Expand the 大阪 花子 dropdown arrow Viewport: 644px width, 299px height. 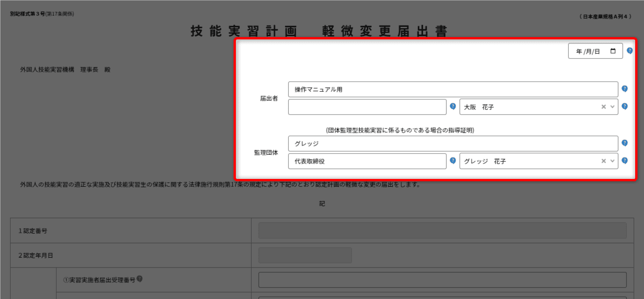point(612,107)
